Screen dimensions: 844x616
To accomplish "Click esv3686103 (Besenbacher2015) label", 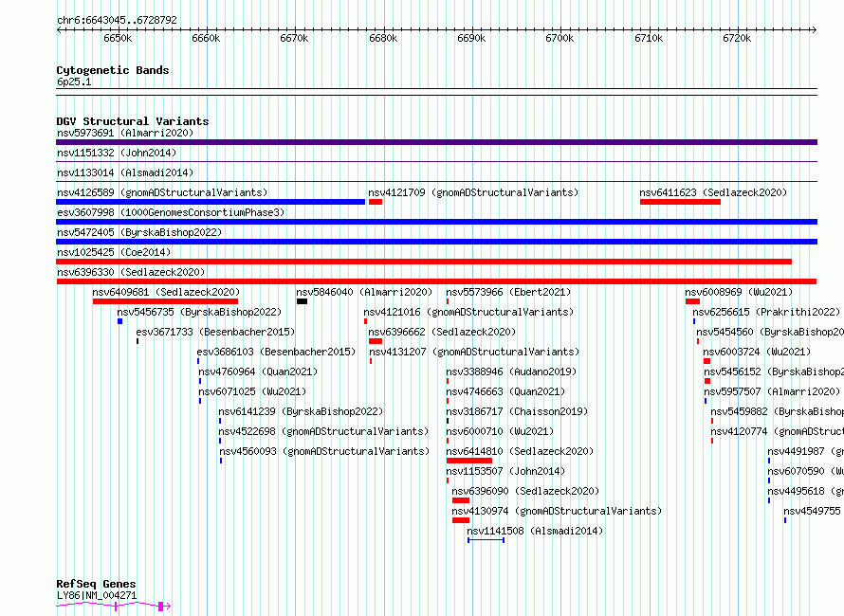I will click(x=276, y=352).
